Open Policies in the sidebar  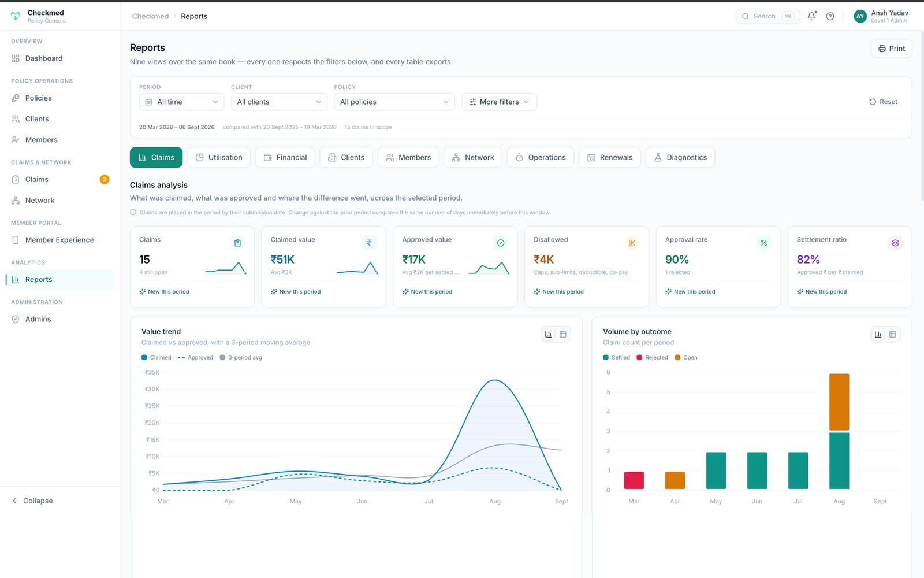(60, 98)
